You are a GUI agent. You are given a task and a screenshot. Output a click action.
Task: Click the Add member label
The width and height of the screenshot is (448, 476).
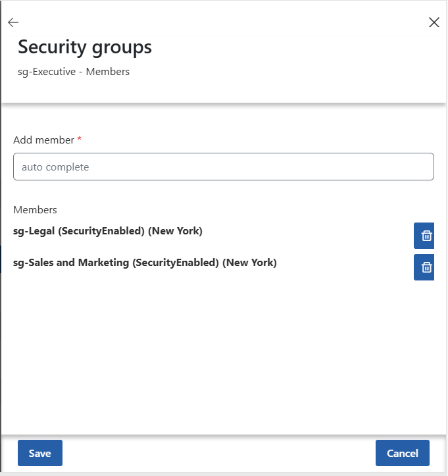click(43, 140)
